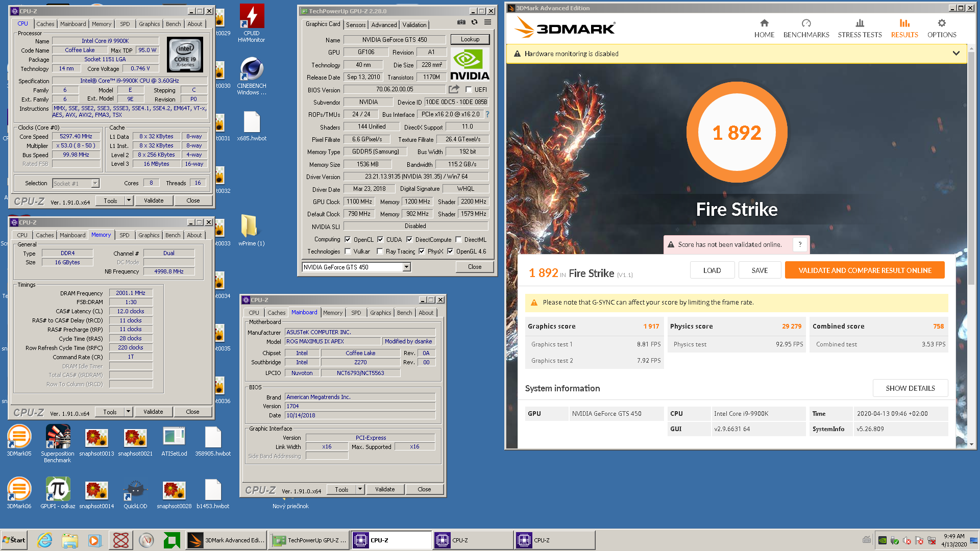This screenshot has width=980, height=551.
Task: Open Internet Explorer from taskbar
Action: pyautogui.click(x=44, y=540)
